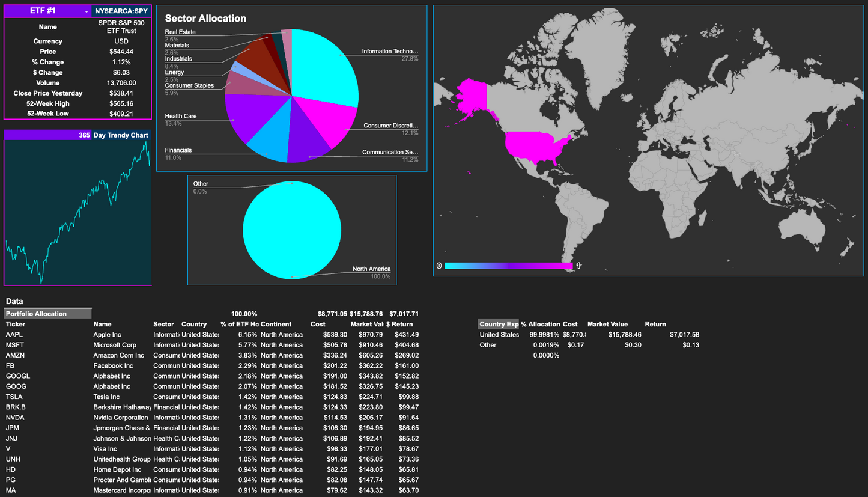Select the Other row in country exposure
This screenshot has height=497, width=868.
(487, 344)
